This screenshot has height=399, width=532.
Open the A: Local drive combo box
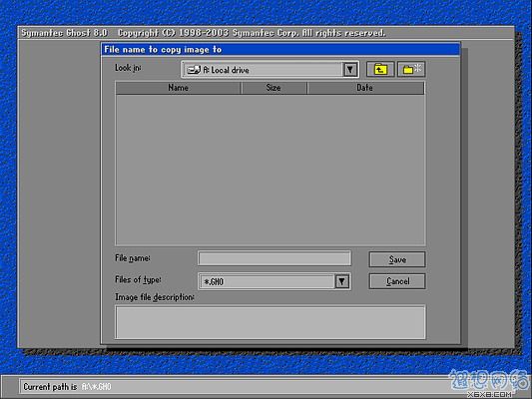tap(270, 70)
